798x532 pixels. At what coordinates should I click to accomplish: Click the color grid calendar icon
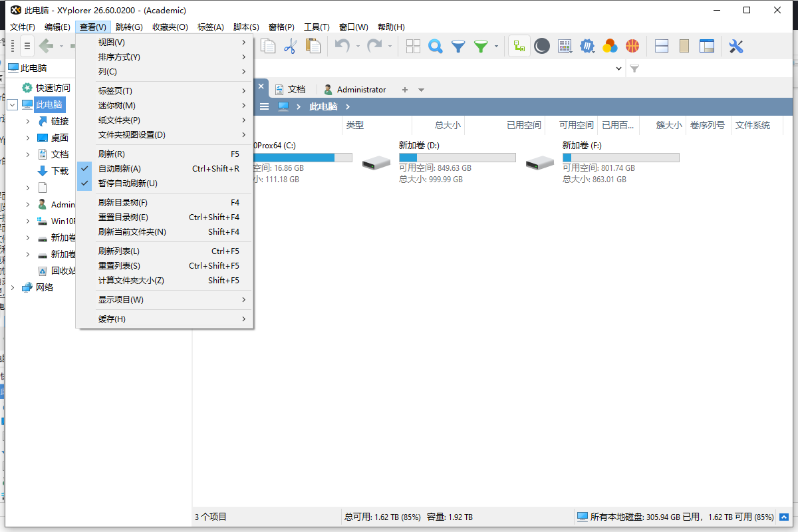[x=565, y=46]
